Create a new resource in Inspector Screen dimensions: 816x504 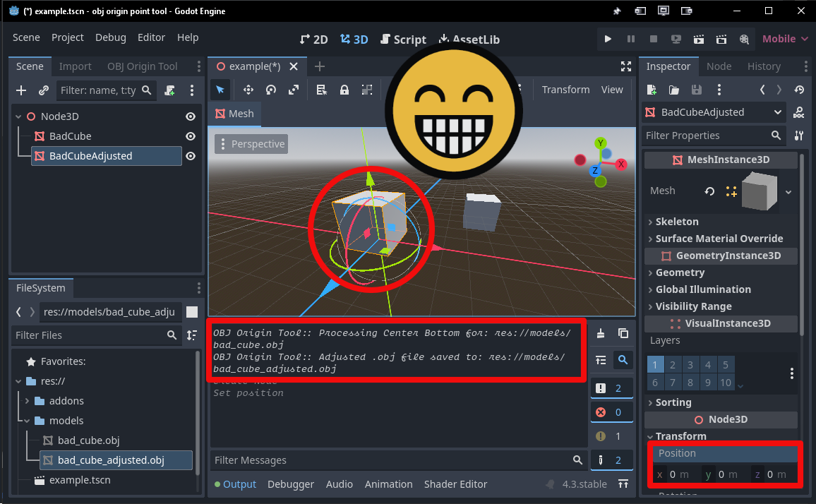(652, 90)
